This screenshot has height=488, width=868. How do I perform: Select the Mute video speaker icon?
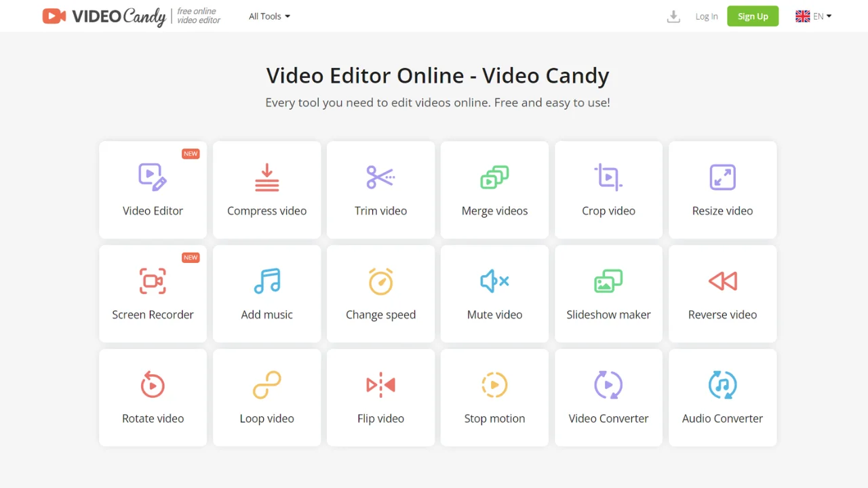click(x=494, y=281)
